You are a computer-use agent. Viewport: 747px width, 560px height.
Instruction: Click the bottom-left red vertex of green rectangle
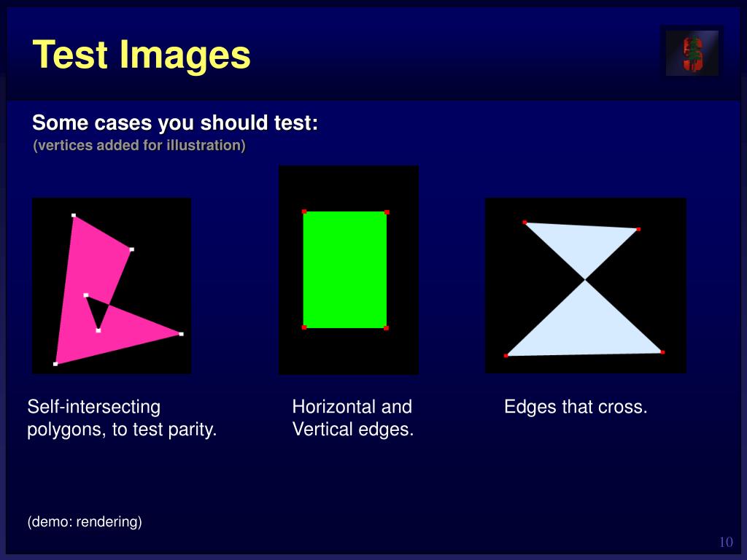[x=304, y=327]
